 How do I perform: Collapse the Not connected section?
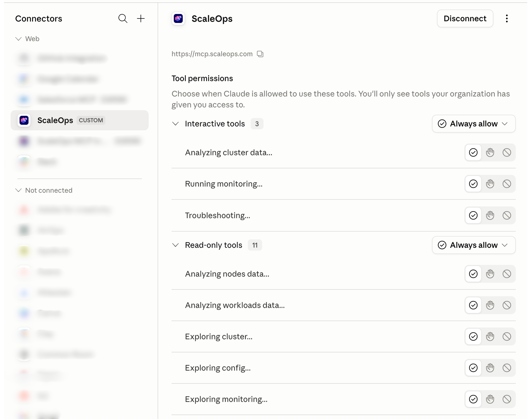point(18,190)
